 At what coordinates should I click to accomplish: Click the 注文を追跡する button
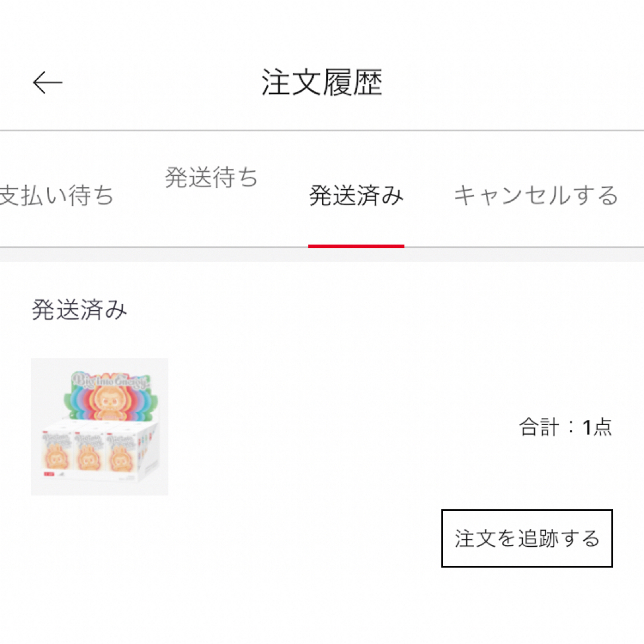[x=527, y=538]
